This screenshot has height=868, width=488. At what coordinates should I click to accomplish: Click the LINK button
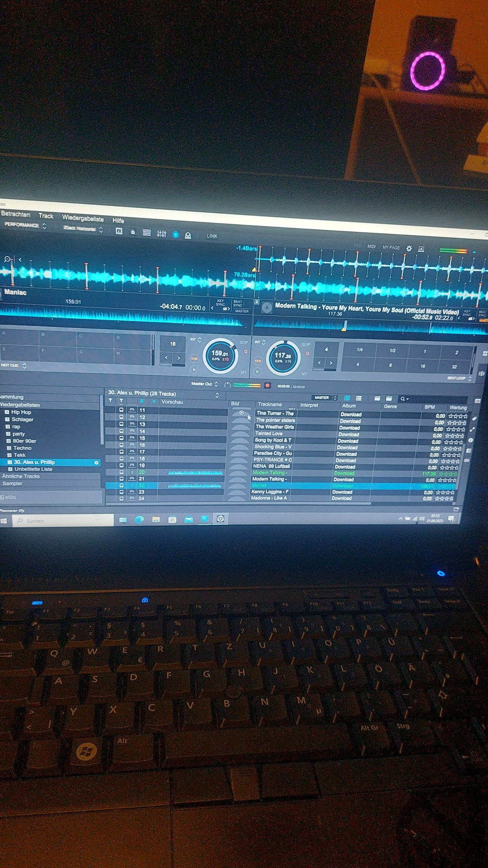(212, 236)
